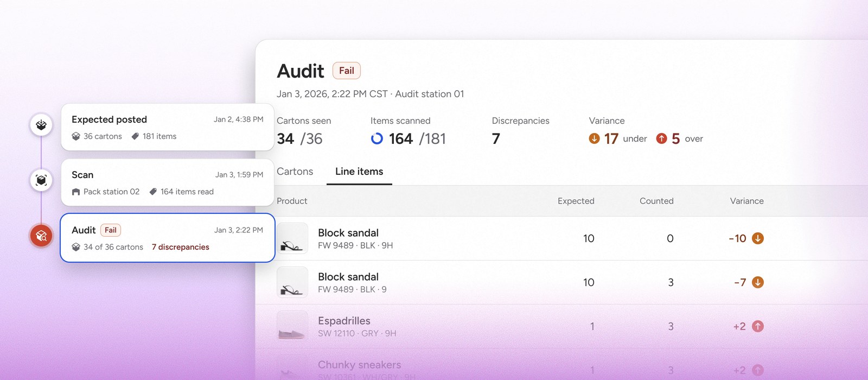
Task: Click the items scanned progress ring
Action: [377, 139]
